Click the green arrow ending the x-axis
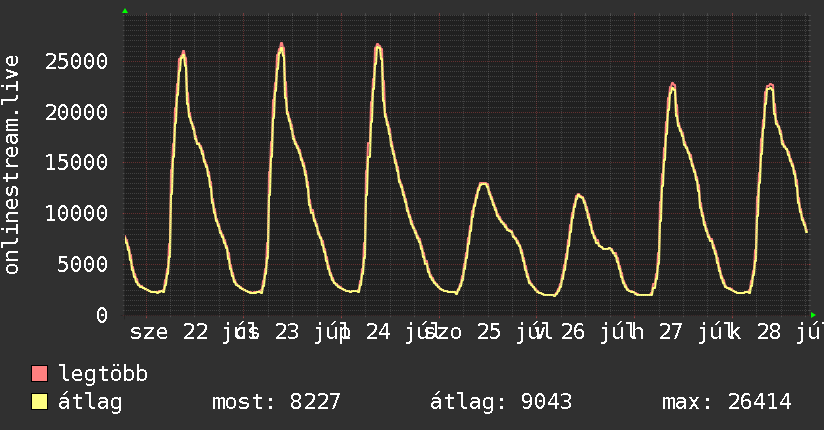824x430 pixels. coord(813,315)
